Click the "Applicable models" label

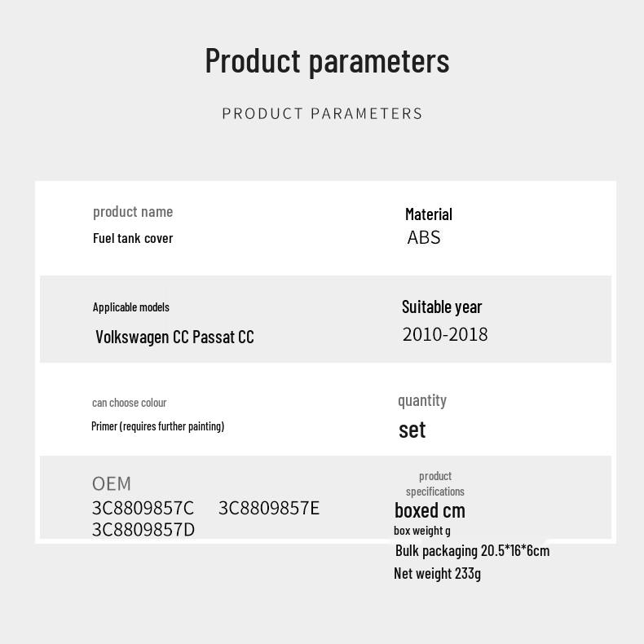tap(131, 307)
